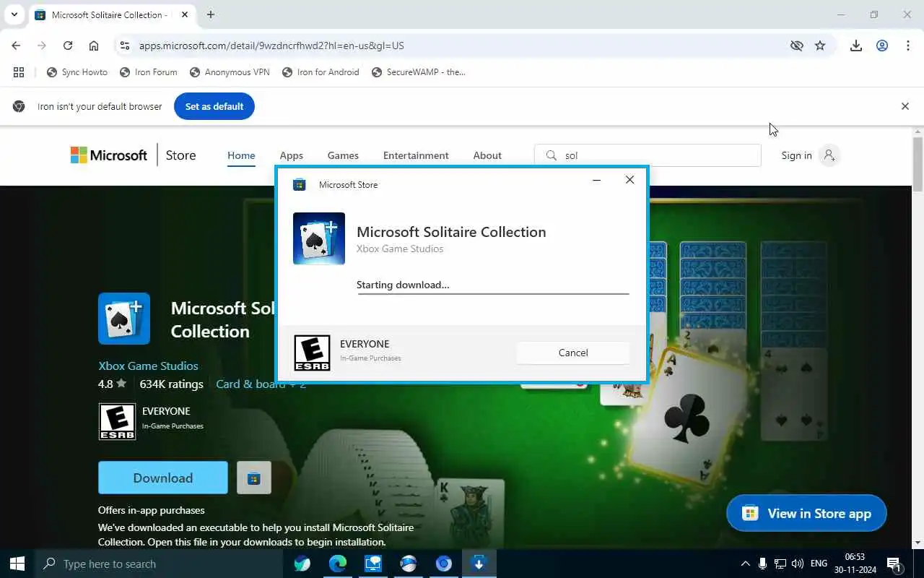The height and width of the screenshot is (578, 924).
Task: Open the browser profile menu
Action: click(x=882, y=46)
